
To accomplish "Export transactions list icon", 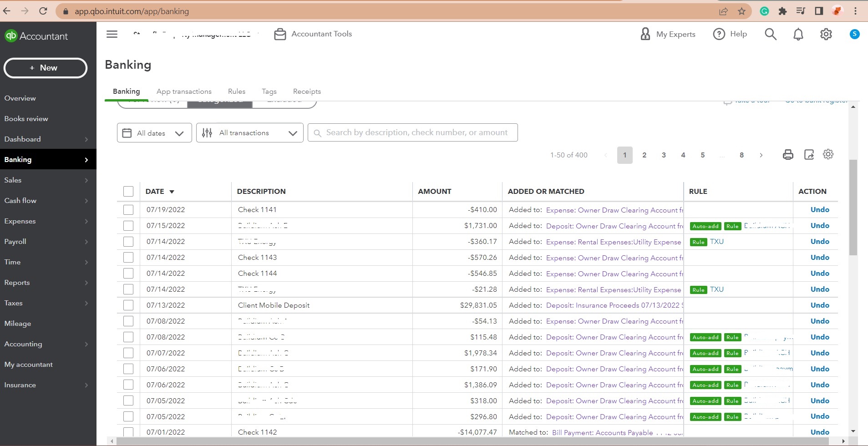I will pyautogui.click(x=809, y=155).
